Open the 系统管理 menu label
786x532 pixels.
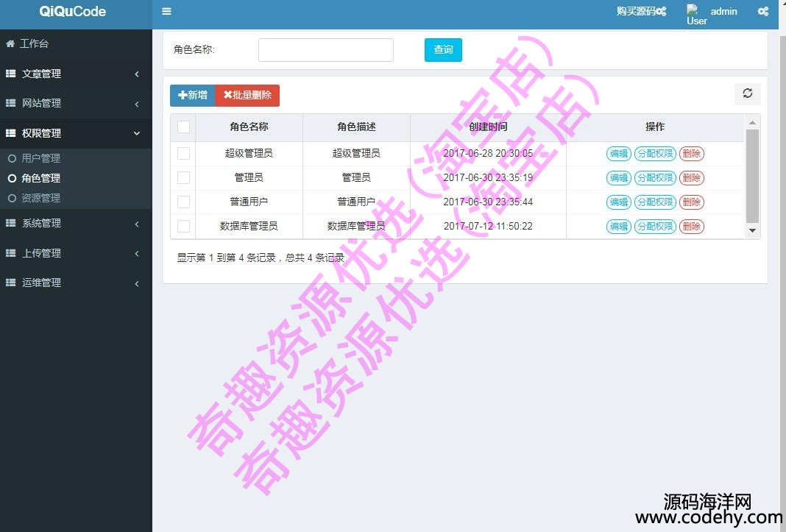(x=42, y=223)
